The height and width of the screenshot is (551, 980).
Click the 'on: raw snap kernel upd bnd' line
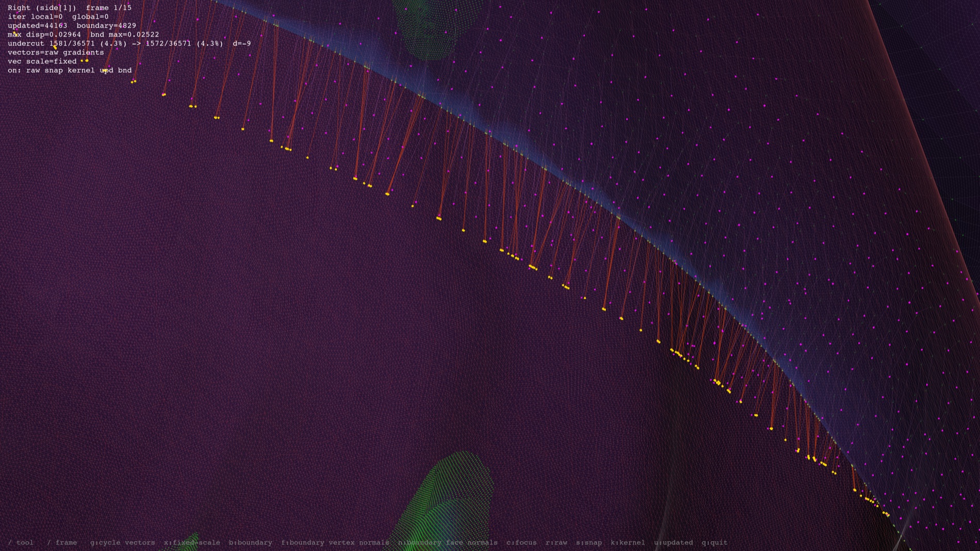pos(70,70)
